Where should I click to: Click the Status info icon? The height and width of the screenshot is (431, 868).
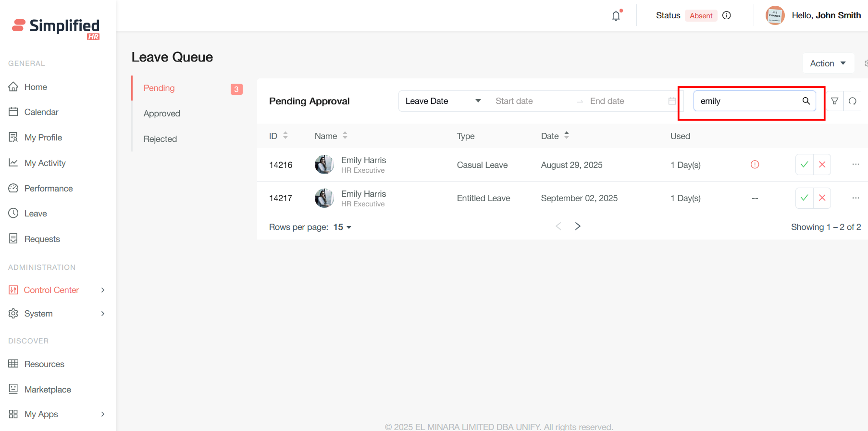tap(726, 15)
